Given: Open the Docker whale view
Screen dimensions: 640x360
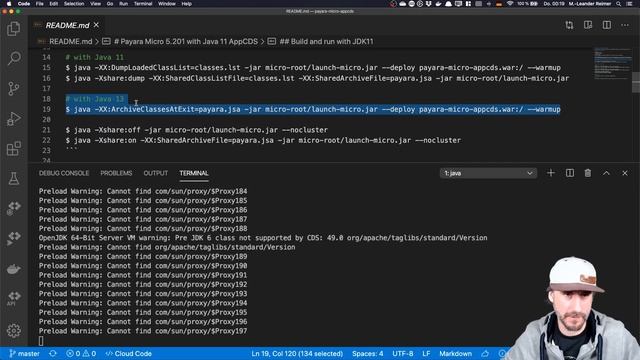Looking at the screenshot, I should coord(14,269).
